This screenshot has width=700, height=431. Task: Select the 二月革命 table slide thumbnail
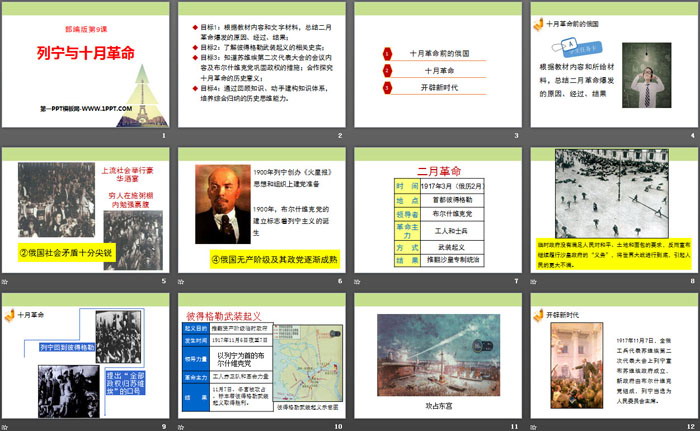[436, 210]
